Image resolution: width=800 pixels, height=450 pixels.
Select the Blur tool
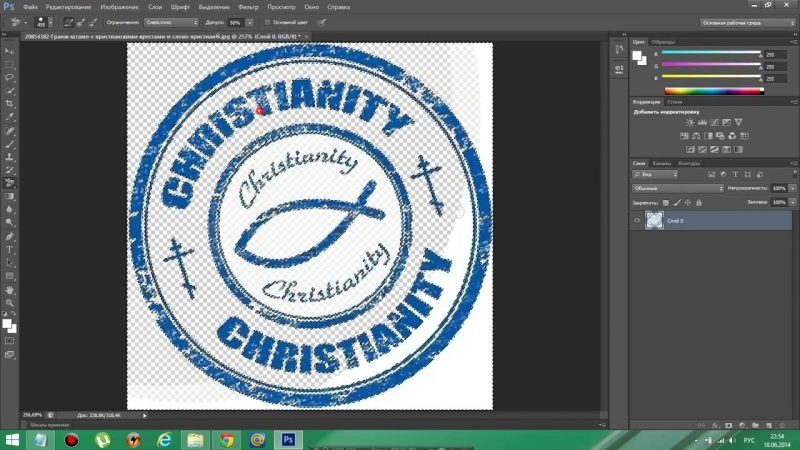click(x=10, y=209)
